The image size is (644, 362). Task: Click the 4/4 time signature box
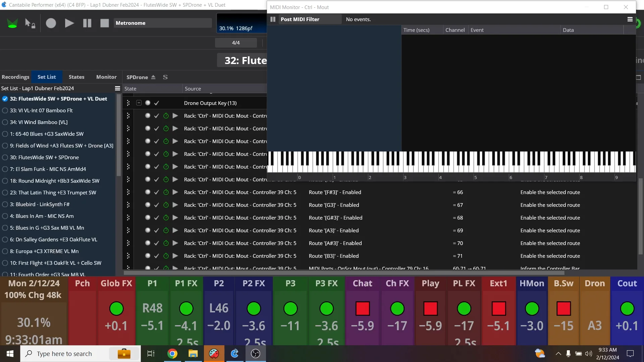(x=236, y=43)
